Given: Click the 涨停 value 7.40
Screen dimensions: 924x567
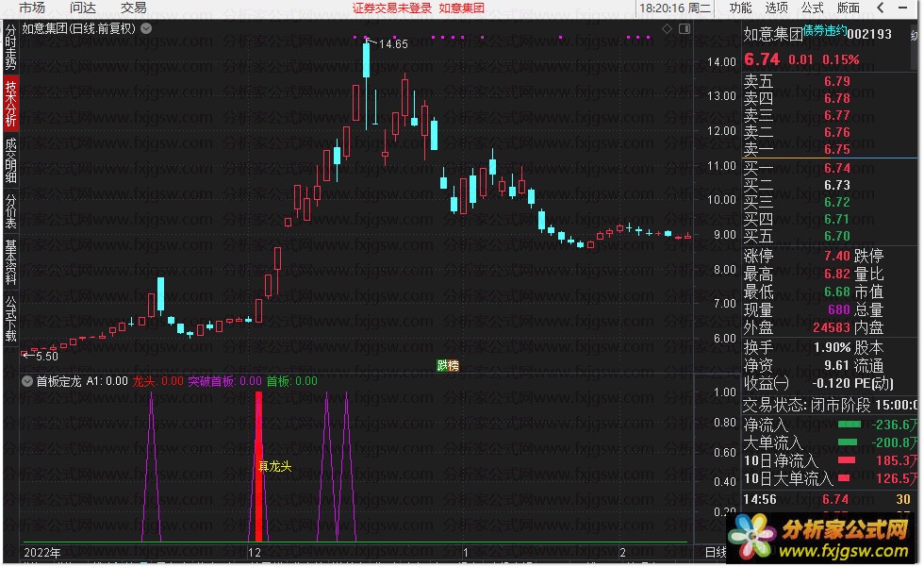Looking at the screenshot, I should pyautogui.click(x=837, y=256).
